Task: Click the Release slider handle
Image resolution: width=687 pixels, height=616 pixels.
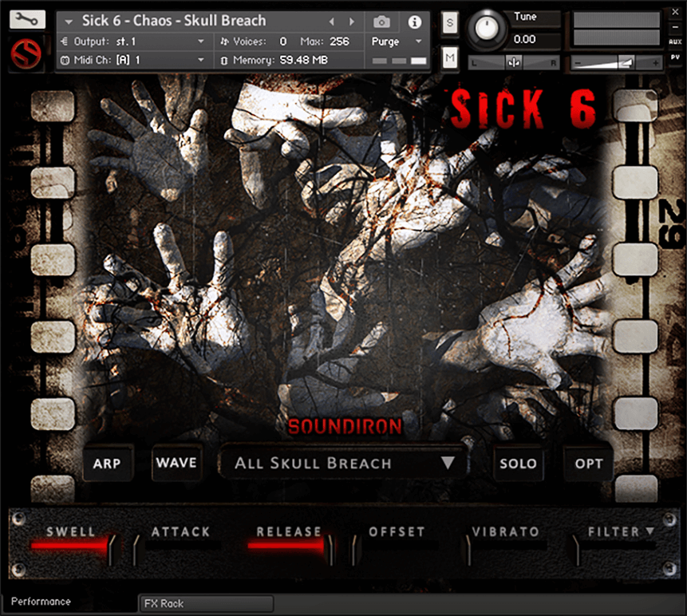Action: click(329, 549)
